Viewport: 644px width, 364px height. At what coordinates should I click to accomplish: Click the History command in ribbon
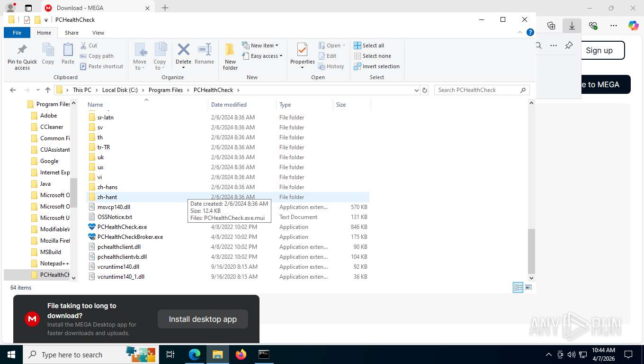click(331, 66)
